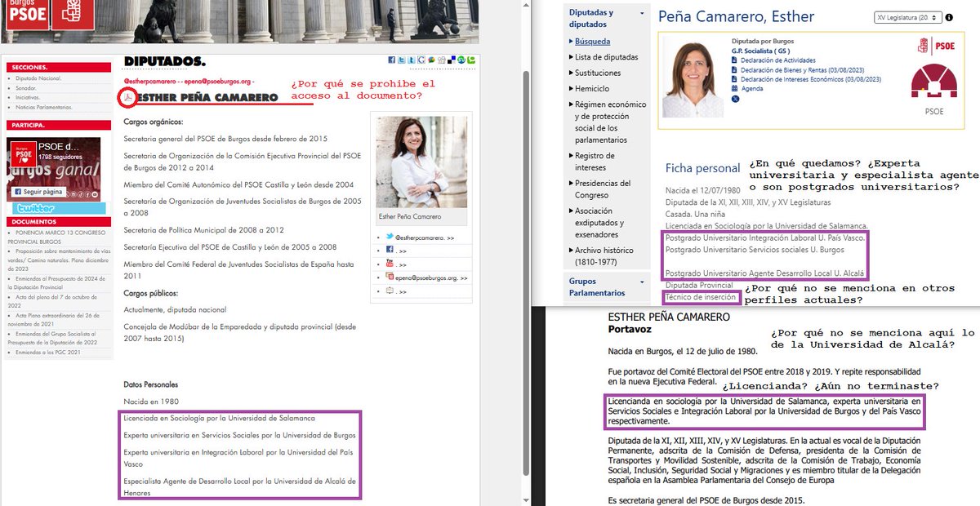The height and width of the screenshot is (506, 980).
Task: Click Seguir página Facebook button
Action: (38, 192)
